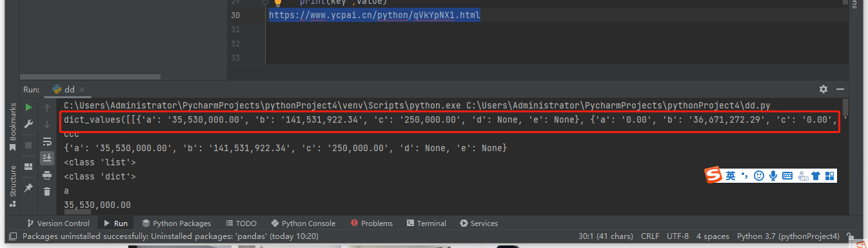This screenshot has width=868, height=248.
Task: Click line number 32 in gutter
Action: click(235, 44)
